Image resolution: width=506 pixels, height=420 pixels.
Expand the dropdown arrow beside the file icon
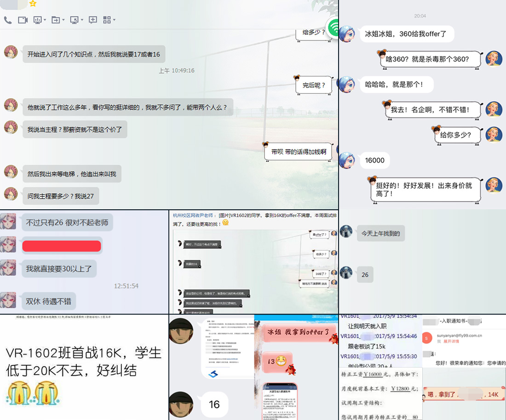pos(63,20)
